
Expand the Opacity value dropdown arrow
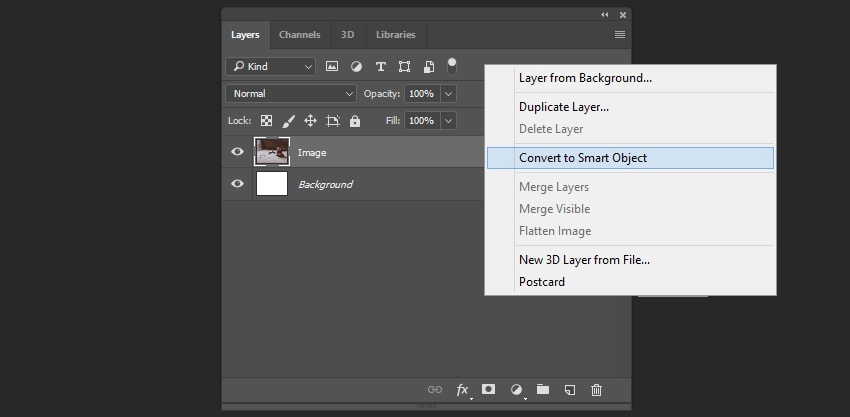point(448,94)
